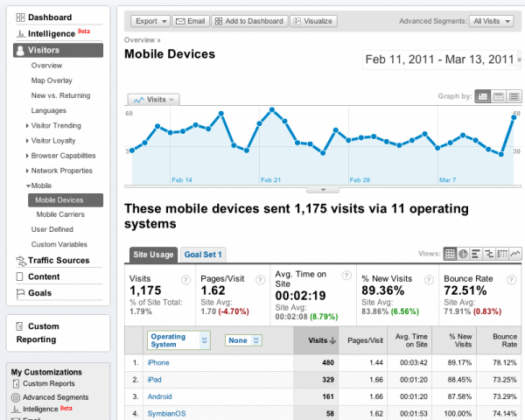Expand Visitor Loyalty in sidebar
The width and height of the screenshot is (525, 420).
click(x=27, y=141)
